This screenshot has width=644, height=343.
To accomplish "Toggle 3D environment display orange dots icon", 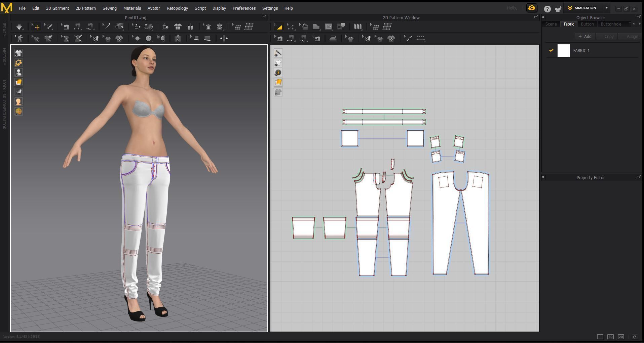I will [18, 63].
